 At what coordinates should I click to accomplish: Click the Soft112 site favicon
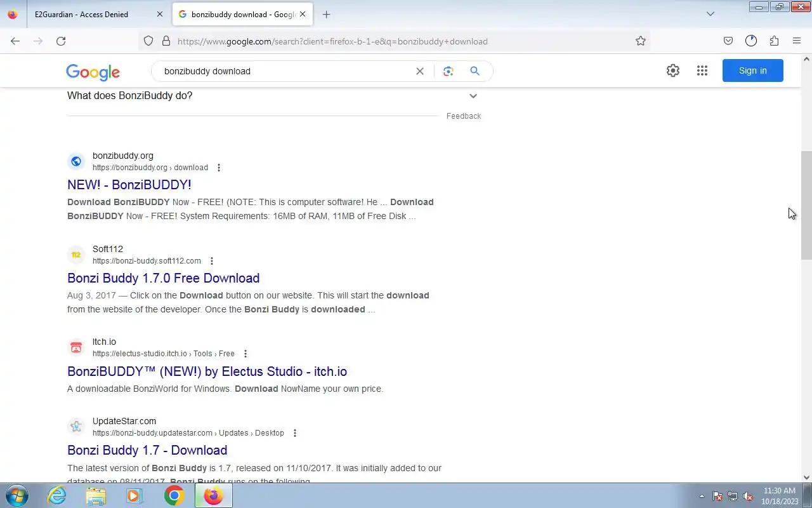76,255
